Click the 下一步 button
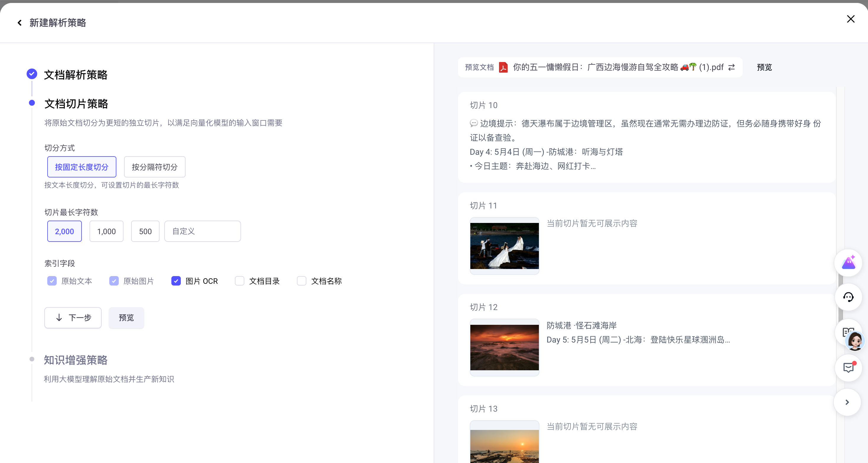 (x=73, y=317)
